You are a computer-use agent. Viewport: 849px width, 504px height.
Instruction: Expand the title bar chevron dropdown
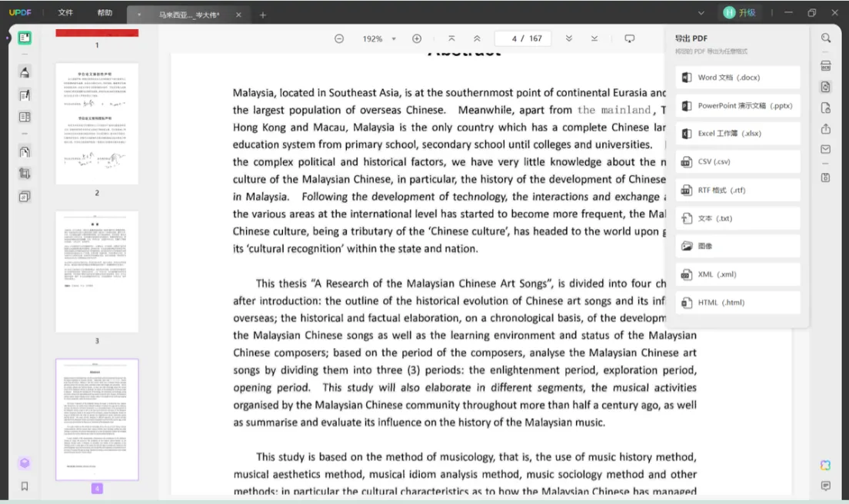click(x=701, y=13)
